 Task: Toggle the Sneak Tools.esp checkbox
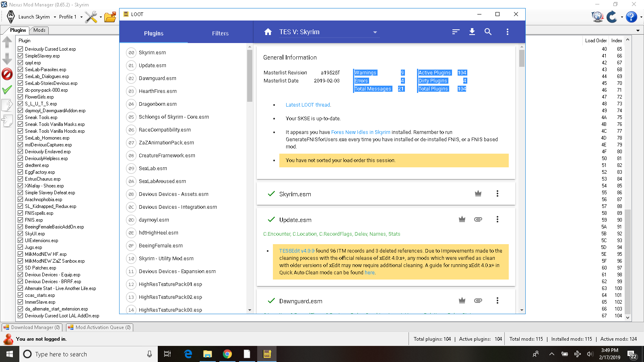click(21, 117)
